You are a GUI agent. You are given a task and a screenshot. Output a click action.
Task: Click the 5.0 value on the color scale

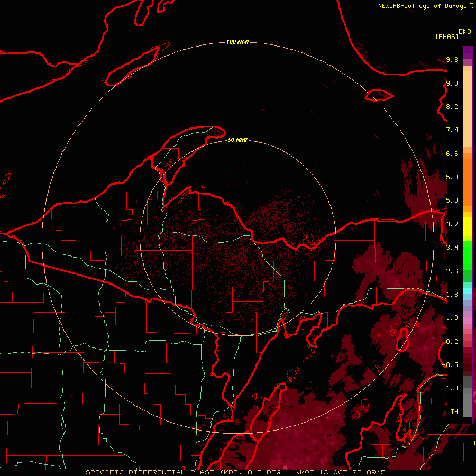[452, 200]
